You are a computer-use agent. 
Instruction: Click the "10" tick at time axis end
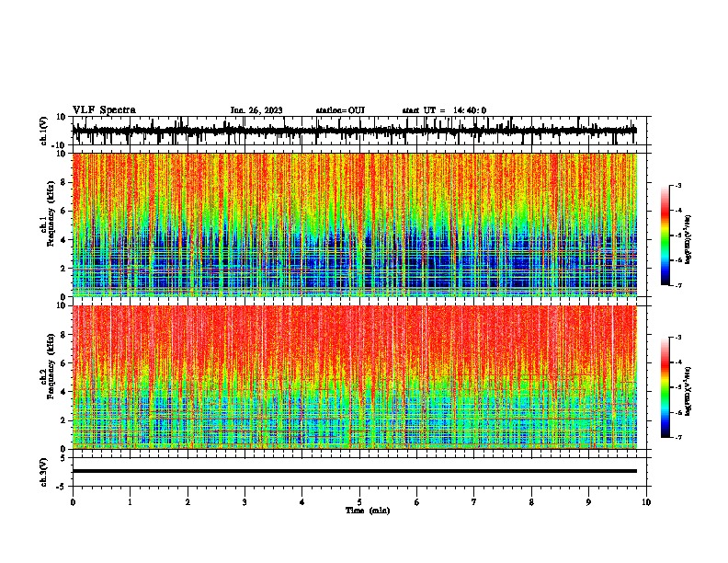click(646, 502)
